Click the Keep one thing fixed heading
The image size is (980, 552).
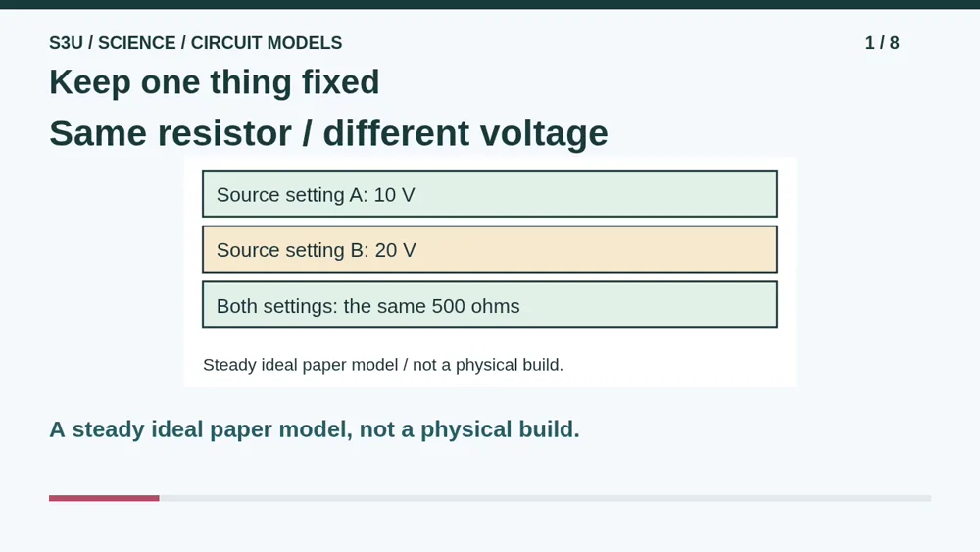pyautogui.click(x=215, y=82)
